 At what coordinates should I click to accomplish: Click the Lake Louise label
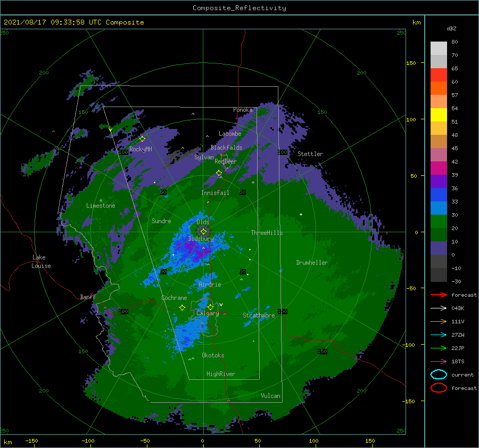point(41,262)
